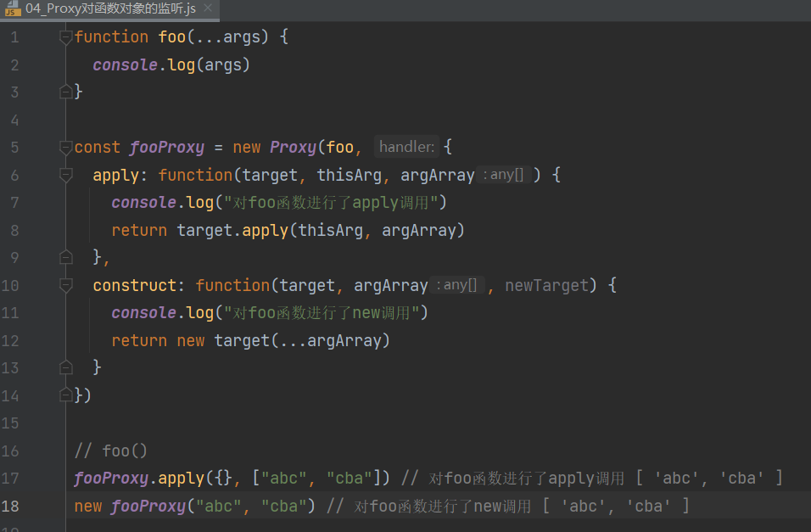This screenshot has width=811, height=532.
Task: Click the string "对foo函数进行了apply调用" on line 7
Action: point(331,202)
